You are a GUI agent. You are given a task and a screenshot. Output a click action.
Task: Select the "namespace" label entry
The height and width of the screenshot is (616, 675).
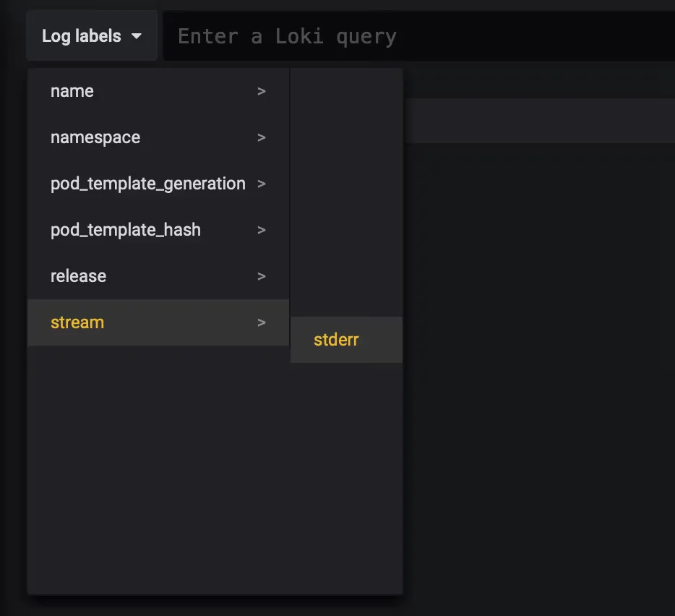coord(95,137)
